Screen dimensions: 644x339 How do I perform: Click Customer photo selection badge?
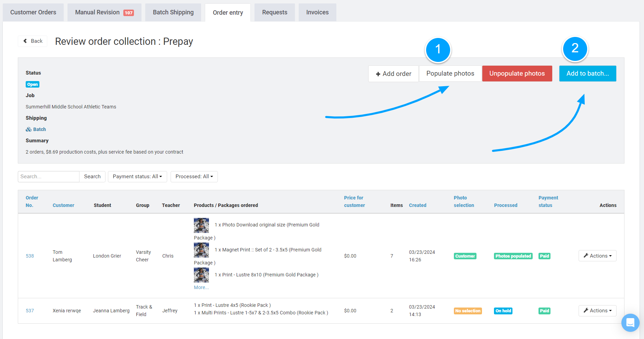tap(465, 256)
